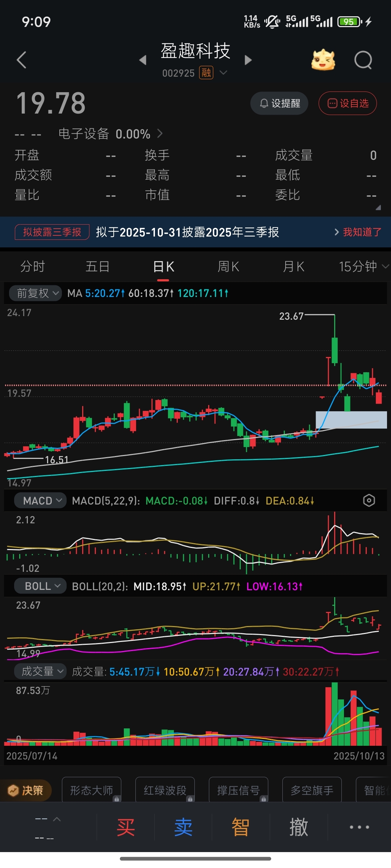391x868 pixels.
Task: Tap the 盈趣科技 stock title
Action: tap(195, 51)
